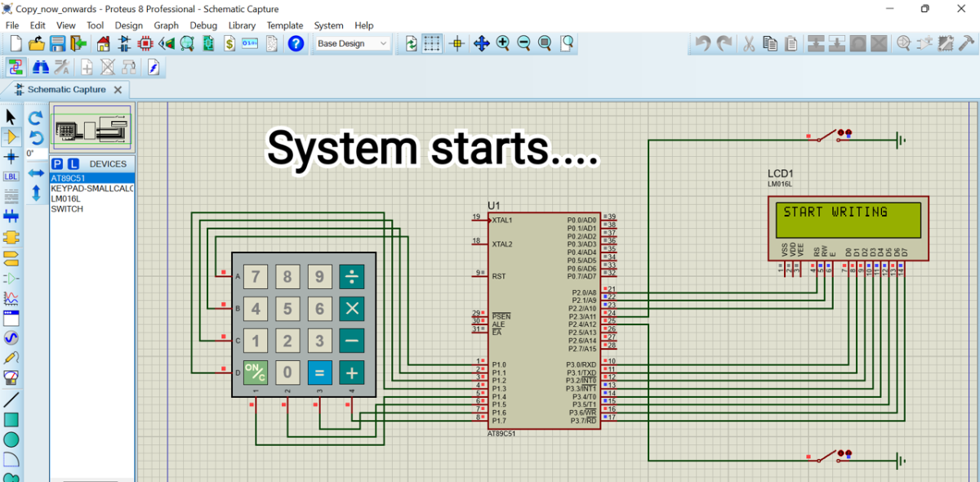Open Bill of Materials dollar icon

[x=230, y=43]
